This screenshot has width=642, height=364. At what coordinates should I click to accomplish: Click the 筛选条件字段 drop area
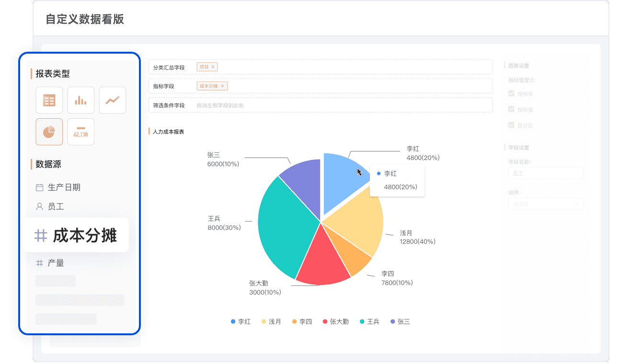pyautogui.click(x=320, y=105)
